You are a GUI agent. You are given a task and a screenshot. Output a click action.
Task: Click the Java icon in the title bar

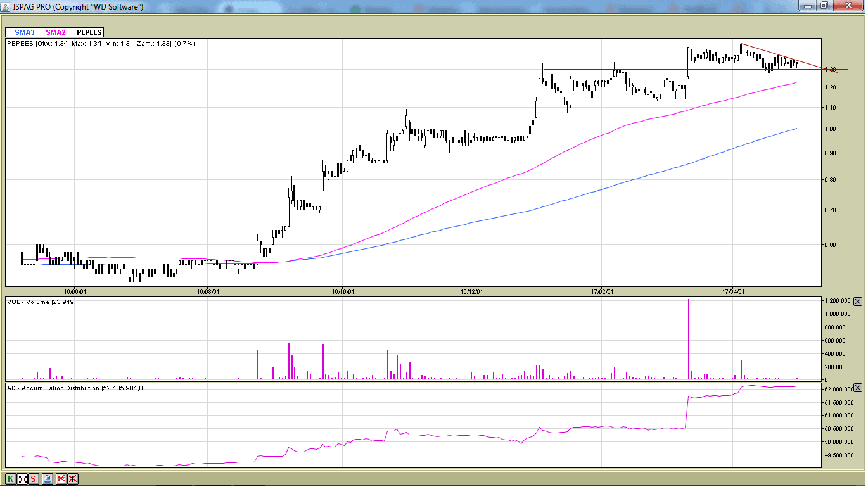pos(6,6)
